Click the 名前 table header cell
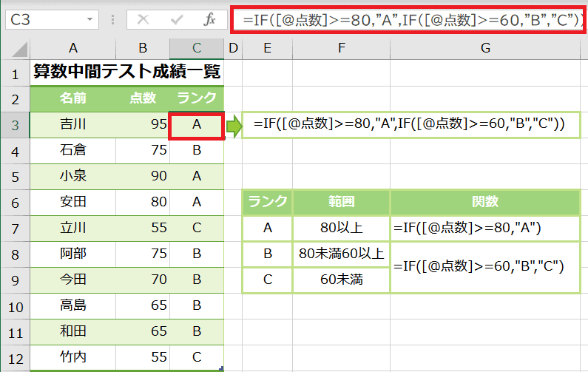588x372 pixels. [x=73, y=99]
